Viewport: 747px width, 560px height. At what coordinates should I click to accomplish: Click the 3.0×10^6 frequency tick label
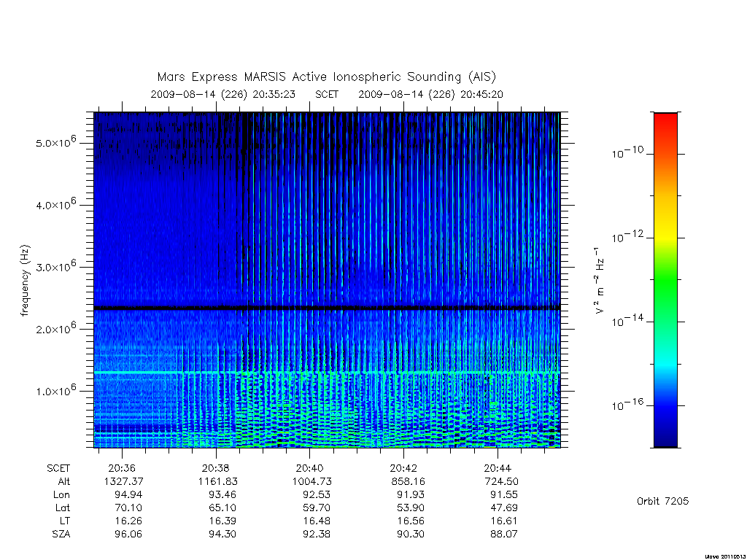(55, 265)
